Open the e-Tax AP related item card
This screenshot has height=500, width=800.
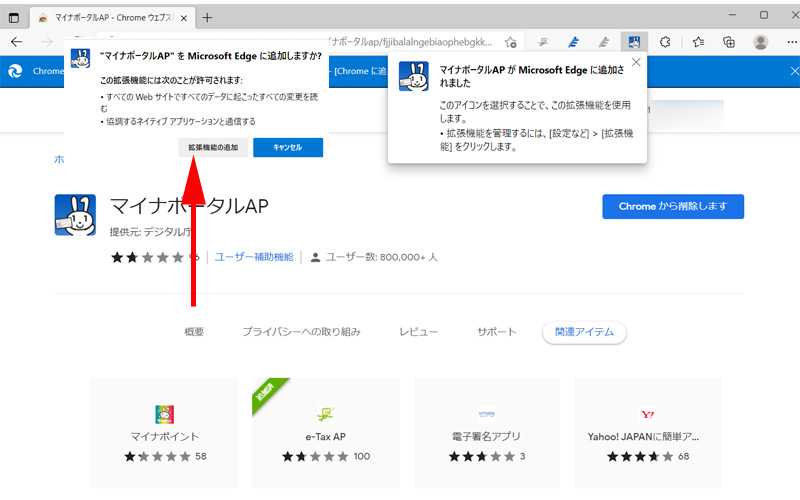[326, 433]
